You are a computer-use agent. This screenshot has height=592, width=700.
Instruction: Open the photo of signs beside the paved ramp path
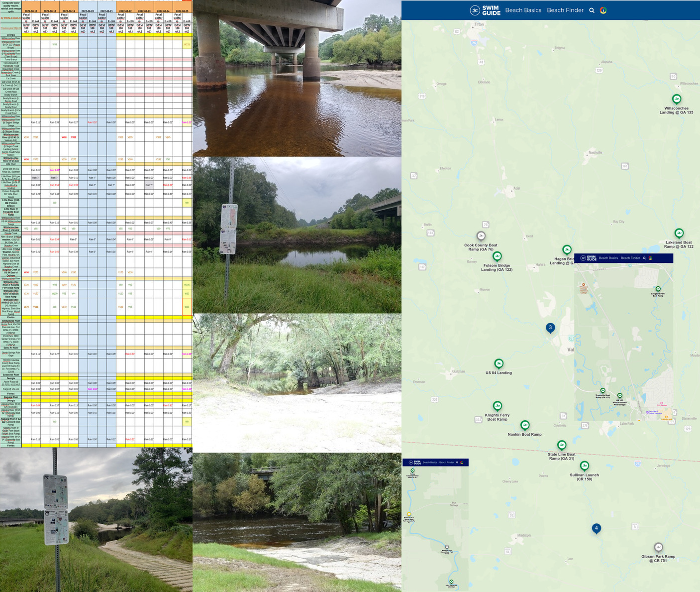[x=96, y=520]
